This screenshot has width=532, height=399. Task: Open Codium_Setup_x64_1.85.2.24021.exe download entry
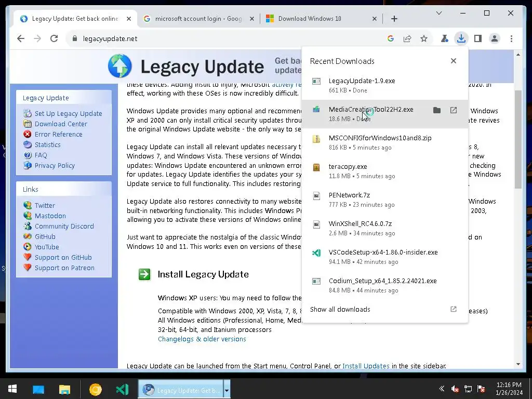385,285
